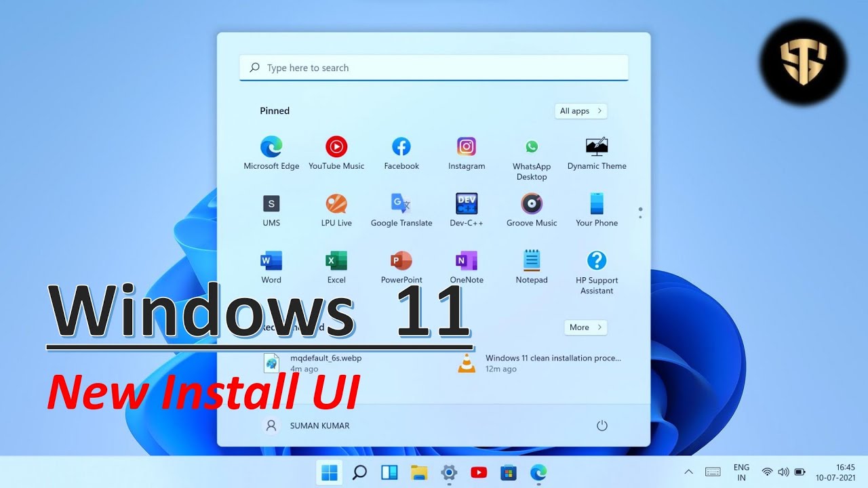Open Wi-Fi network tray icon
The width and height of the screenshot is (868, 488).
pos(767,472)
